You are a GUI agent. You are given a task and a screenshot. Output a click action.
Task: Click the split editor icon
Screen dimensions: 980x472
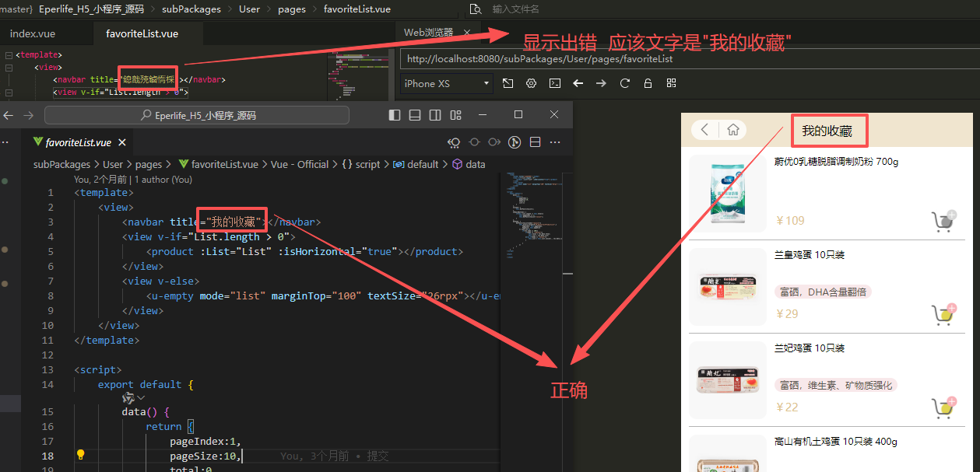coord(535,142)
